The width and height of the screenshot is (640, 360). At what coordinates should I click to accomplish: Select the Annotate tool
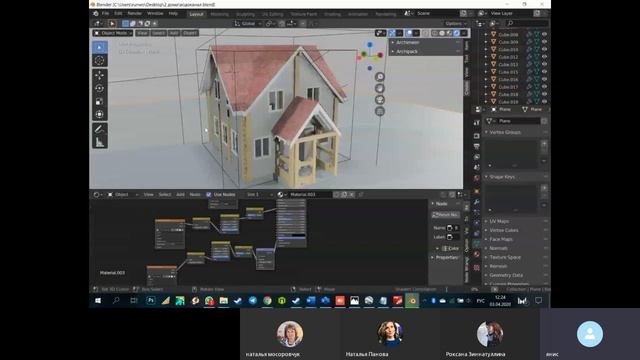(100, 129)
